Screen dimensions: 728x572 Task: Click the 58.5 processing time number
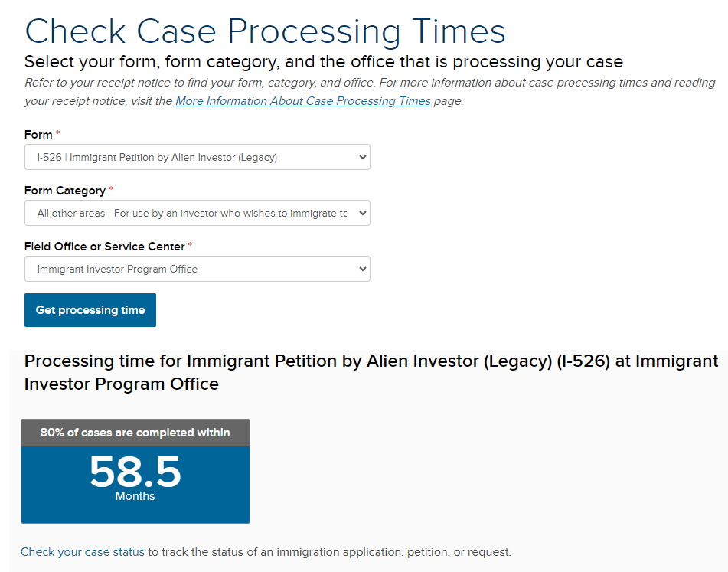click(135, 472)
